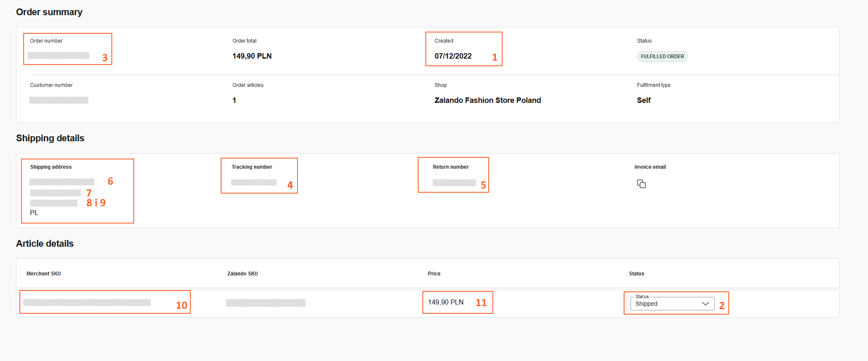Click the PL country code in the shipping address
Image resolution: width=868 pixels, height=361 pixels.
[34, 213]
